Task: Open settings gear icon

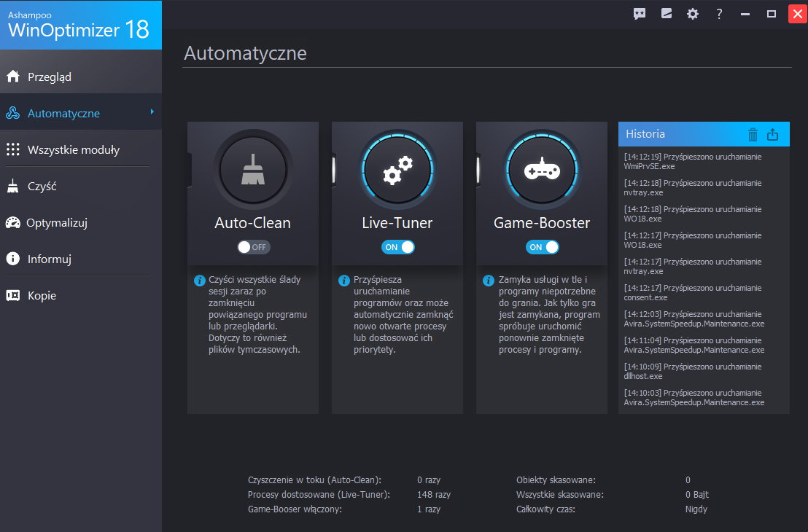Action: (693, 14)
